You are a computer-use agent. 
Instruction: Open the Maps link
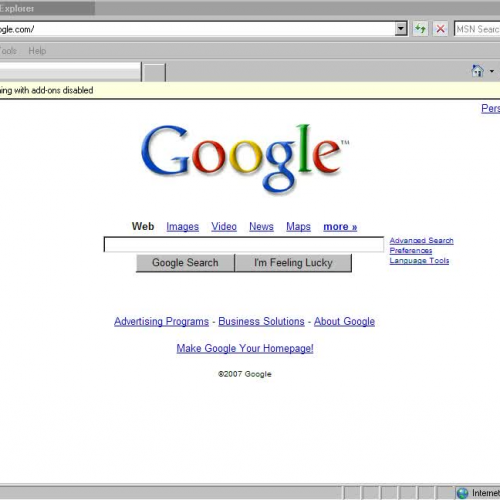click(x=298, y=227)
